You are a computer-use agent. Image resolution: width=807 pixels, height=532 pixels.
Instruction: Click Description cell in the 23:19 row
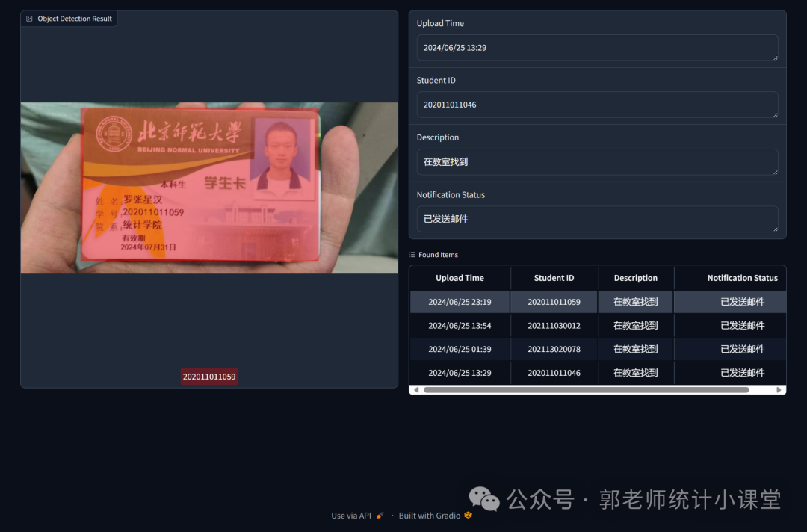click(636, 302)
